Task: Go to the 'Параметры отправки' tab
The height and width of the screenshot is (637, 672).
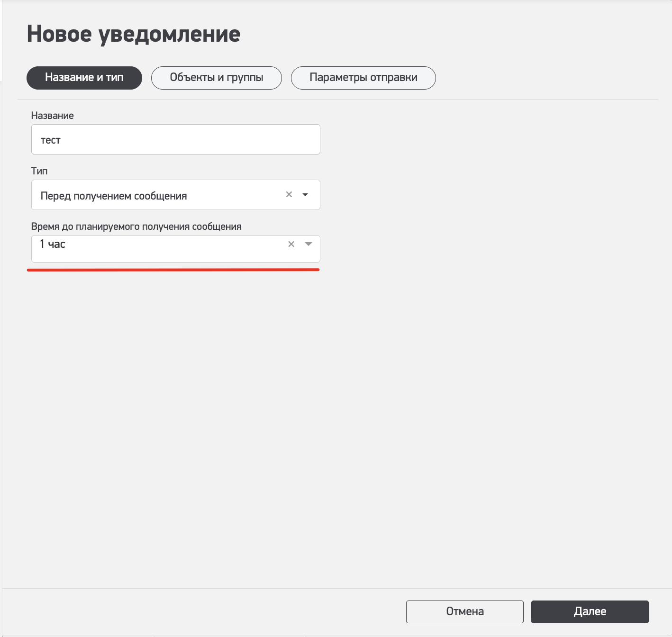Action: pyautogui.click(x=363, y=78)
